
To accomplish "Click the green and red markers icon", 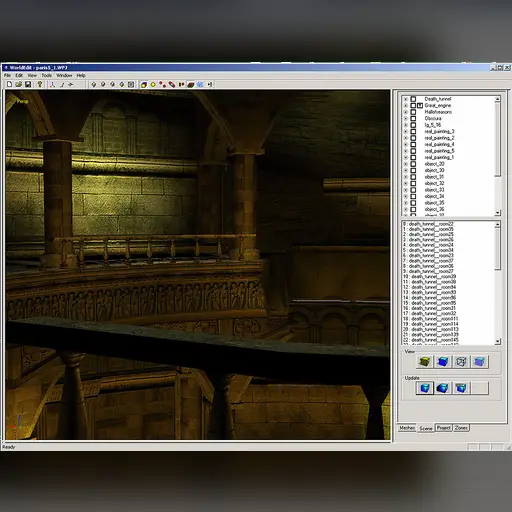I will tap(181, 85).
